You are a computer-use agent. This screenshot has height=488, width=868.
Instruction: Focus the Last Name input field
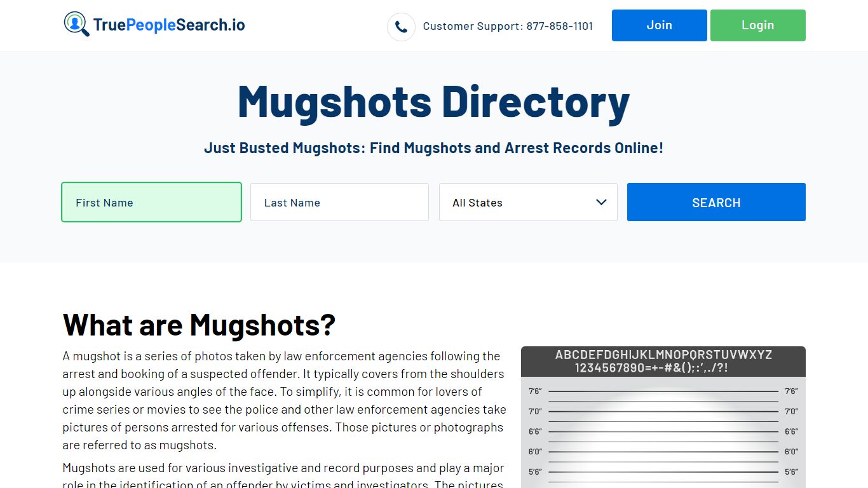tap(339, 202)
